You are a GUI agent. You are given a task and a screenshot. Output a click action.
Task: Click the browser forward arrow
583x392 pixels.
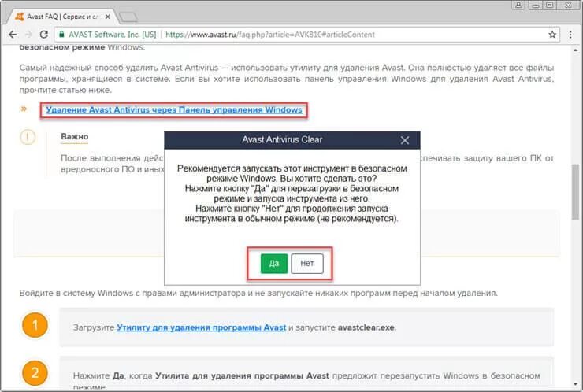pyautogui.click(x=28, y=35)
